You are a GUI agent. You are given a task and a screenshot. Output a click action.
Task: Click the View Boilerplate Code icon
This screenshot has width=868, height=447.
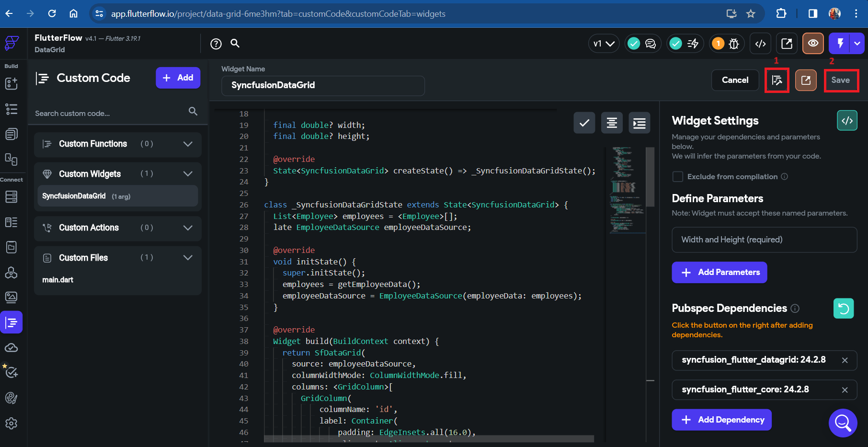847,121
